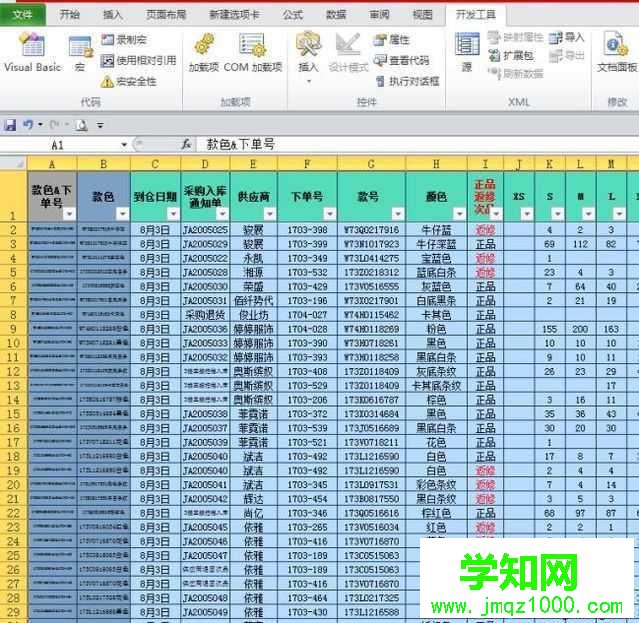This screenshot has width=639, height=623.
Task: Save the workbook from quick access toolbar
Action: (9, 125)
